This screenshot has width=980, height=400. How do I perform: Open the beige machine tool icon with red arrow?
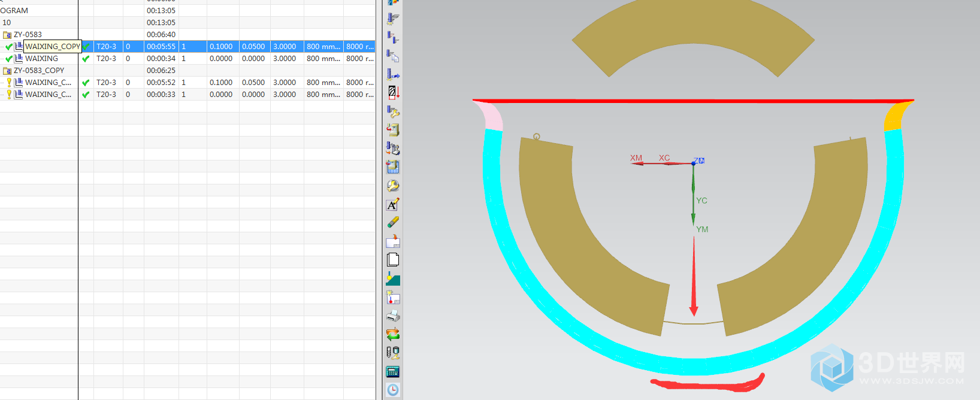click(393, 129)
